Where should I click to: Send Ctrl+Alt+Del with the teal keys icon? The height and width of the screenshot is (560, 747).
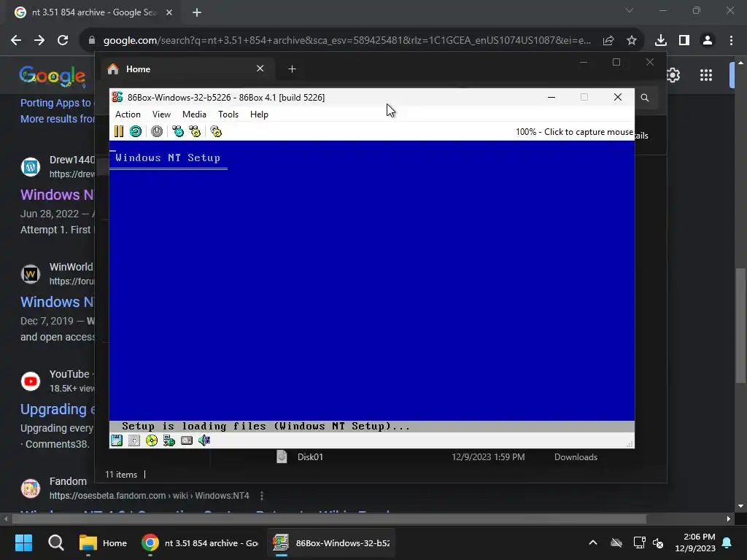click(x=178, y=131)
